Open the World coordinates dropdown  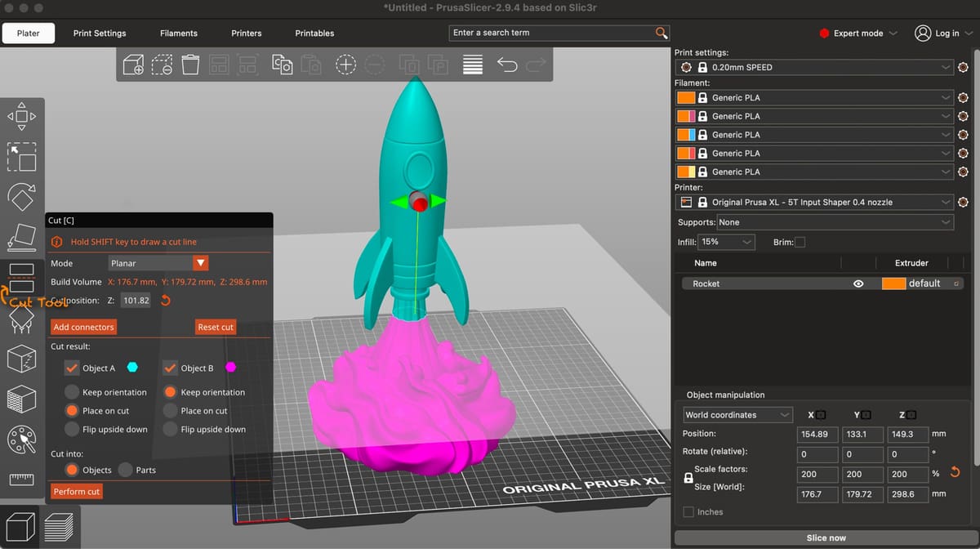737,415
